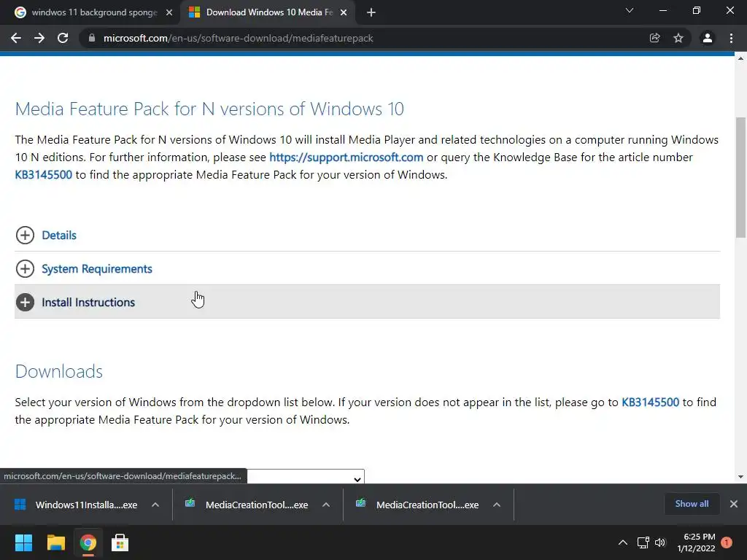This screenshot has height=560, width=747.
Task: Show hidden system tray icons
Action: [623, 542]
